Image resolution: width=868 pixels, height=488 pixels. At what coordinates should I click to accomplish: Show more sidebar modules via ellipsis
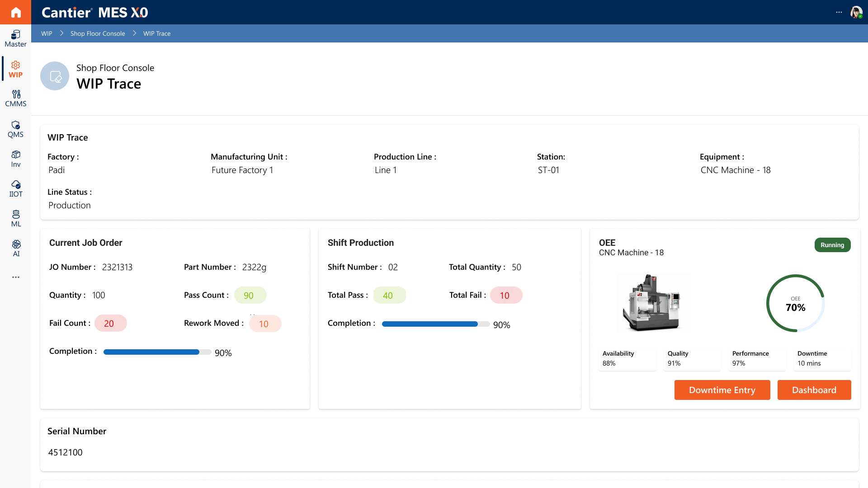16,277
